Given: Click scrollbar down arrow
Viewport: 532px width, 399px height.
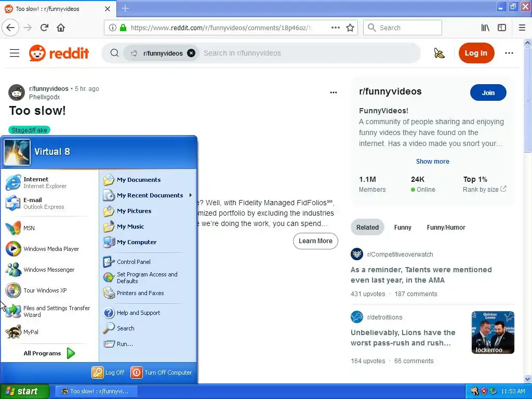Looking at the screenshot, I should coord(528,379).
